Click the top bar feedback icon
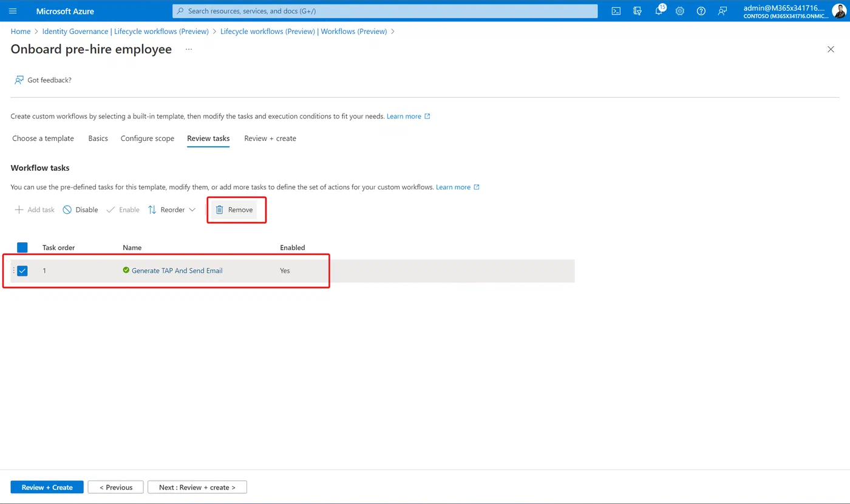Screen dimensions: 850x504 tap(722, 11)
